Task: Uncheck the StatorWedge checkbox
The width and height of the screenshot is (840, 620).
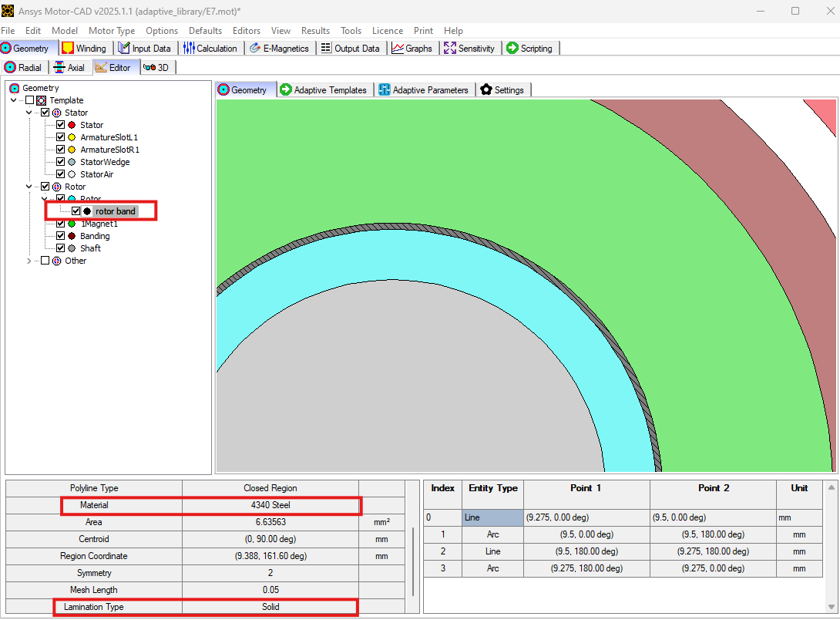Action: 61,162
